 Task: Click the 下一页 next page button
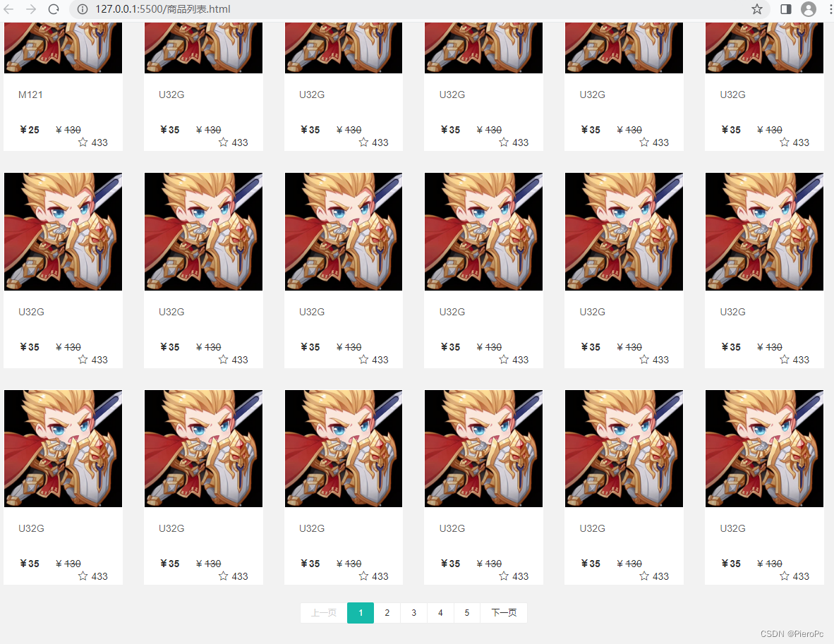point(504,613)
